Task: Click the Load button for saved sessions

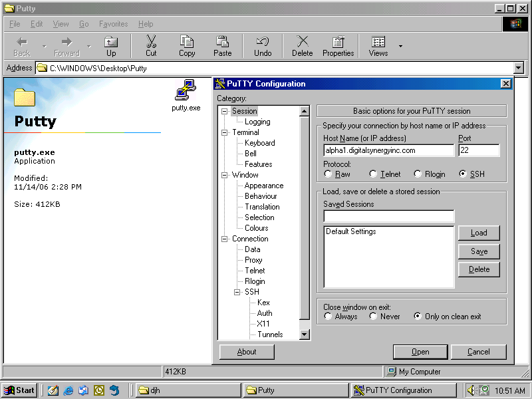Action: point(479,233)
